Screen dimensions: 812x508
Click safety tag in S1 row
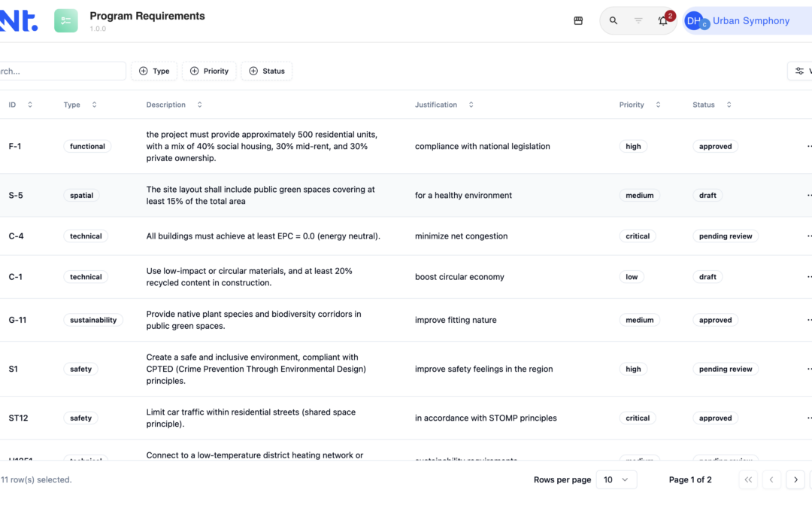80,369
